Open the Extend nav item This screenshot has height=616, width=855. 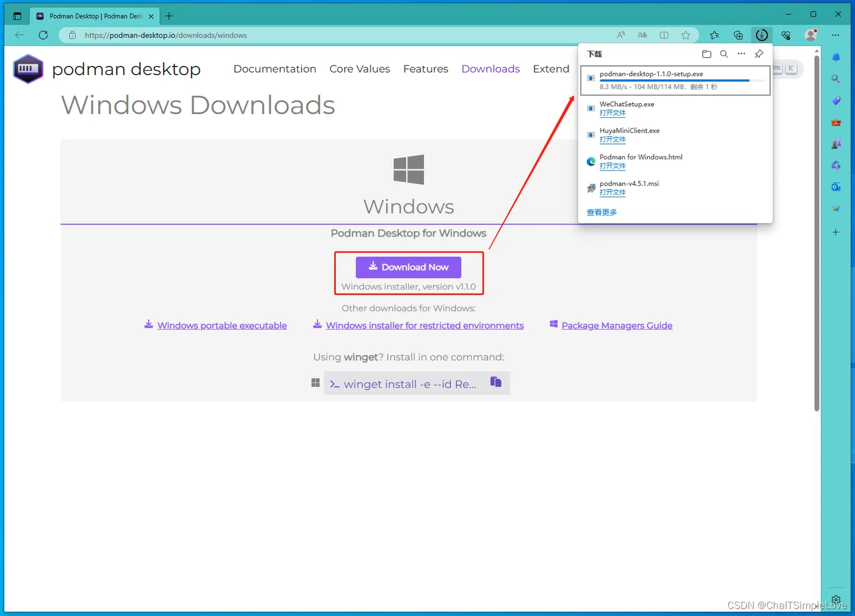pos(551,69)
